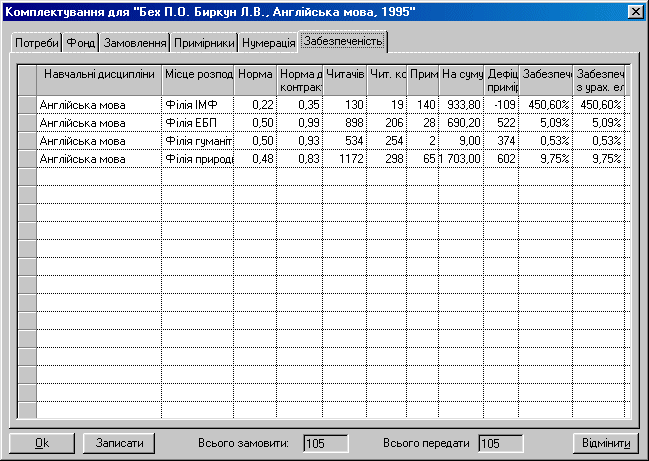
Task: Click the Прим column header
Action: pyautogui.click(x=423, y=80)
